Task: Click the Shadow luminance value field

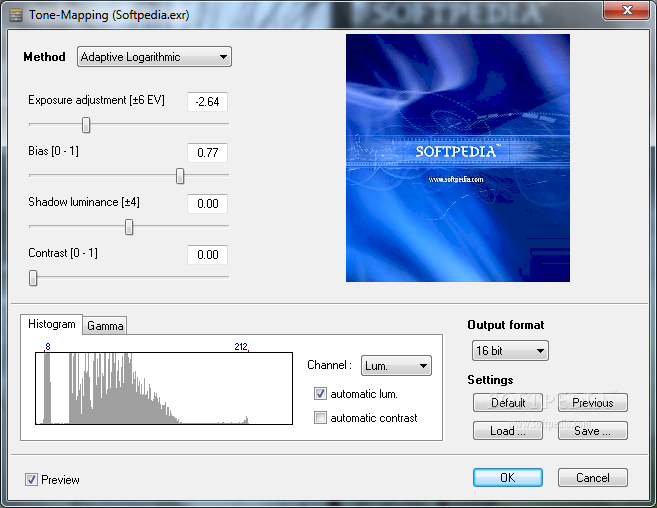Action: [x=207, y=204]
